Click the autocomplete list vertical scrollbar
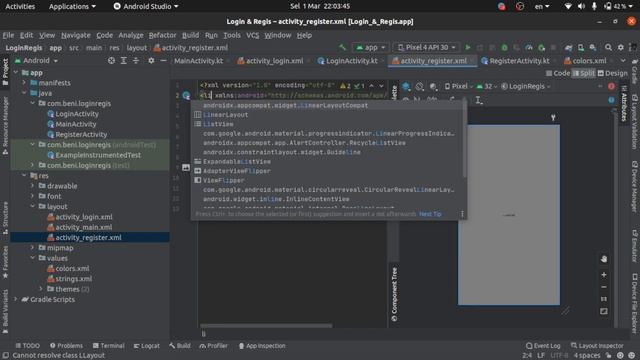This screenshot has height=360, width=640. tap(464, 140)
